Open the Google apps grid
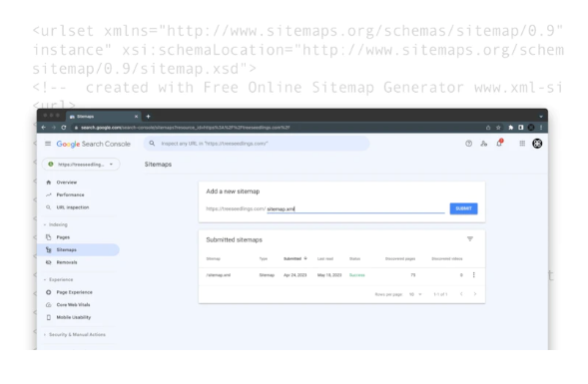Screen dimensions: 588x384 522,144
